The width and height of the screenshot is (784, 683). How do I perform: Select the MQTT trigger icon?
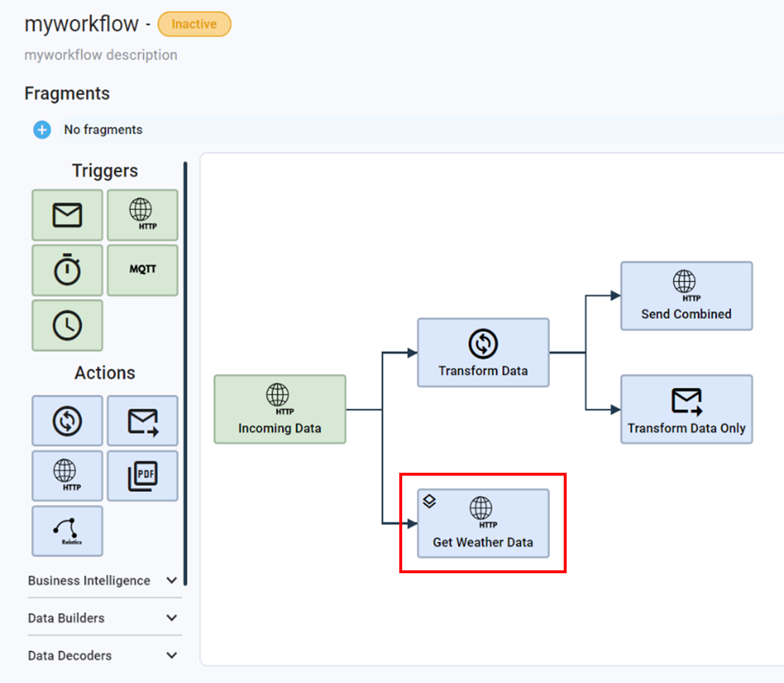point(142,269)
